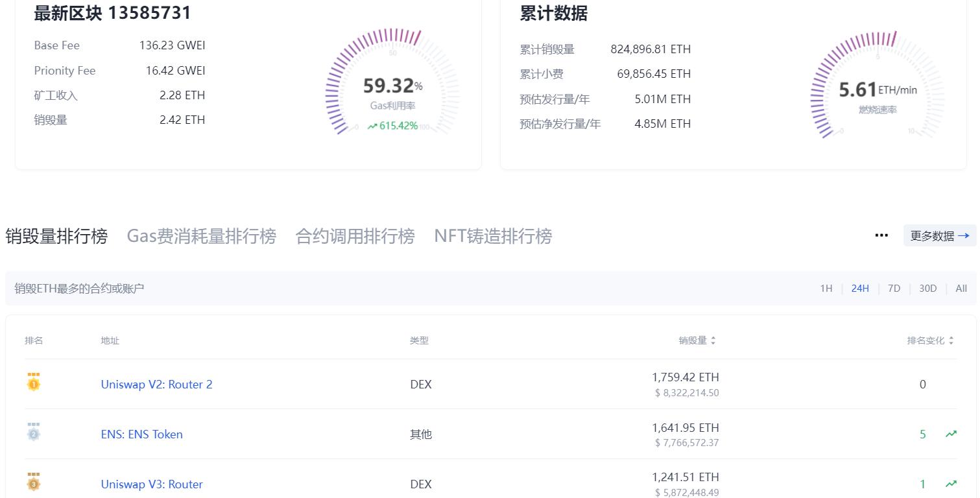The image size is (980, 498).
Task: Select the 1H time range filter
Action: point(826,288)
